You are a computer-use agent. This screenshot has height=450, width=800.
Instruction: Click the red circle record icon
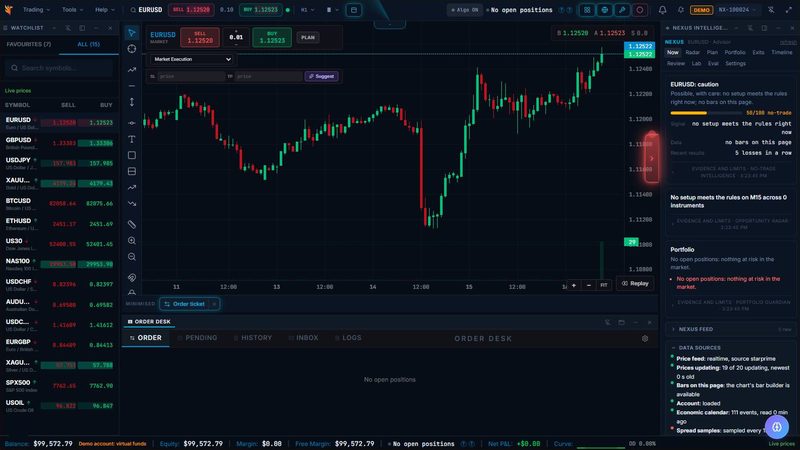point(639,10)
